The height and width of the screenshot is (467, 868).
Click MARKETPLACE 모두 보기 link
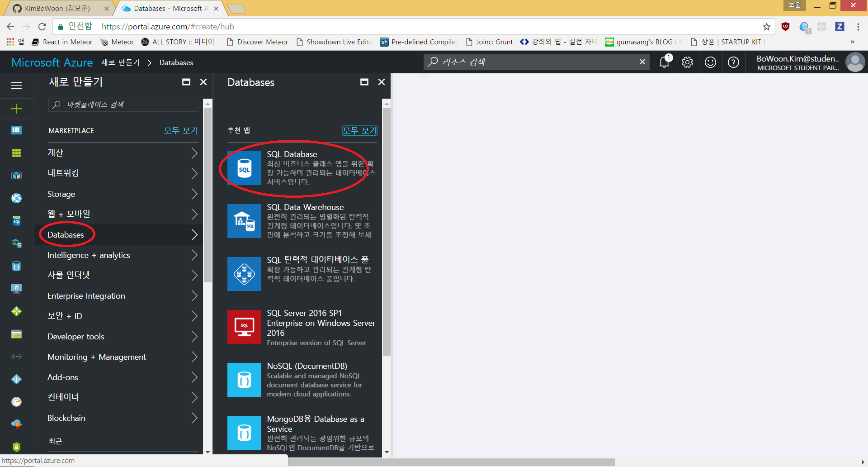181,131
